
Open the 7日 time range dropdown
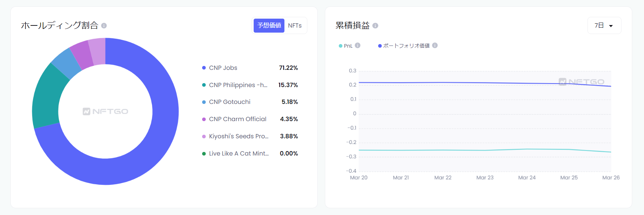(604, 25)
